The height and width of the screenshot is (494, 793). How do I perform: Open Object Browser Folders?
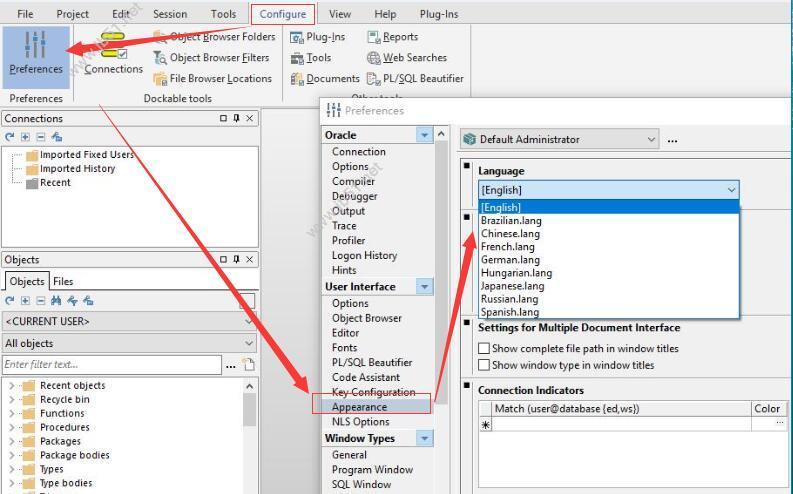point(213,37)
